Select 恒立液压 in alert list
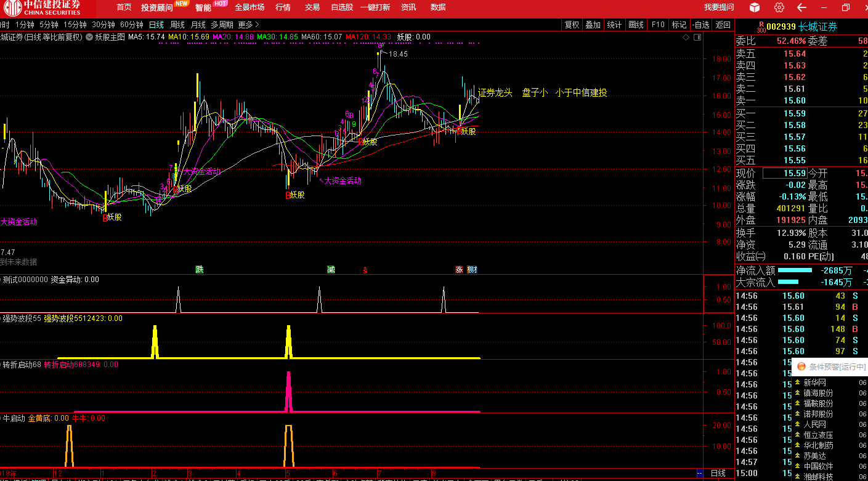This screenshot has width=868, height=481. pyautogui.click(x=818, y=435)
